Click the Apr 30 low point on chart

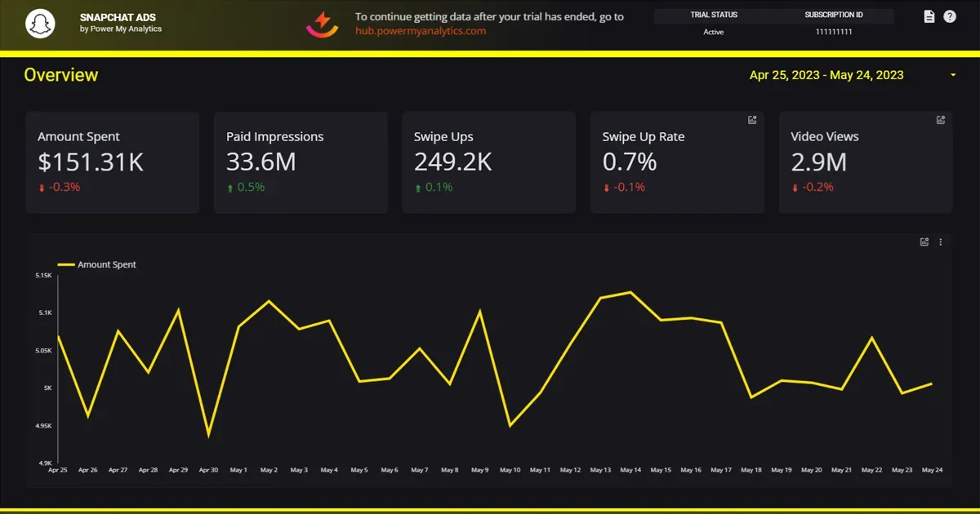(209, 436)
